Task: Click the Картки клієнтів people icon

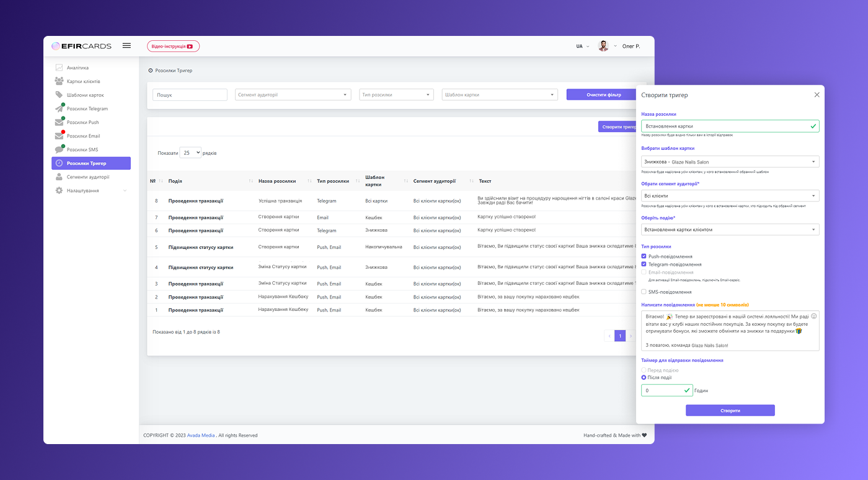Action: (59, 81)
